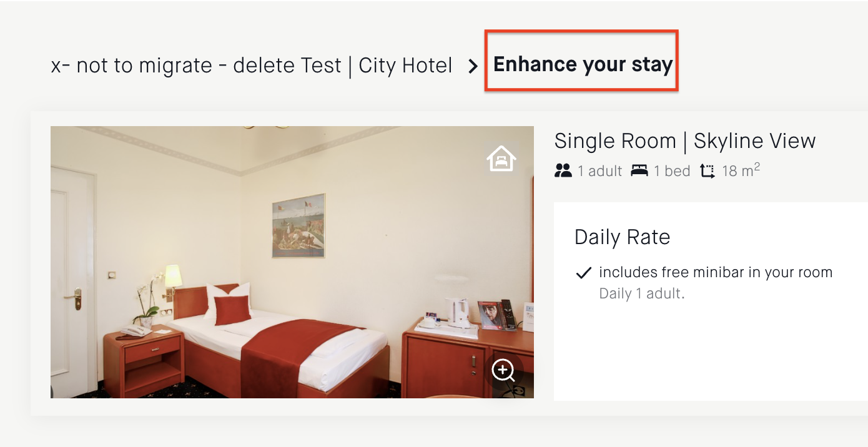Click empty area of Daily Rate card
This screenshot has width=868, height=447.
(711, 356)
